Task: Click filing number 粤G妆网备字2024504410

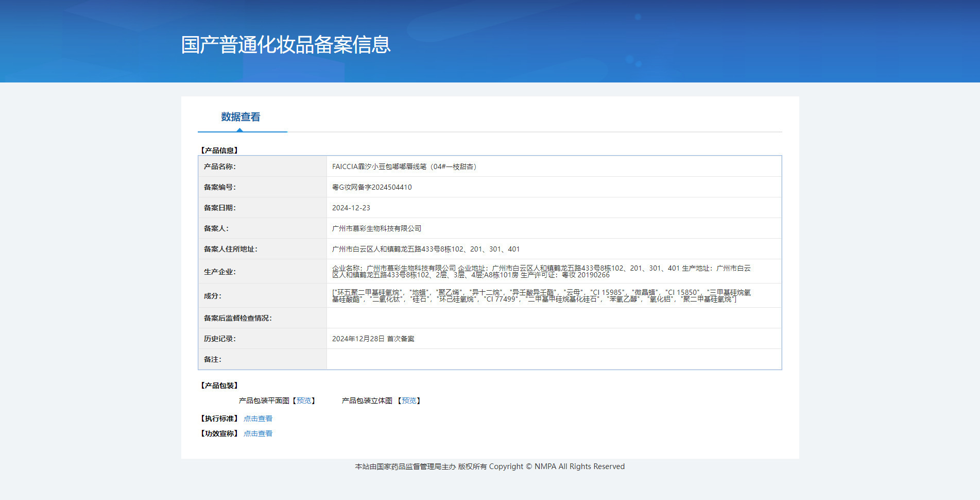Action: click(x=372, y=187)
